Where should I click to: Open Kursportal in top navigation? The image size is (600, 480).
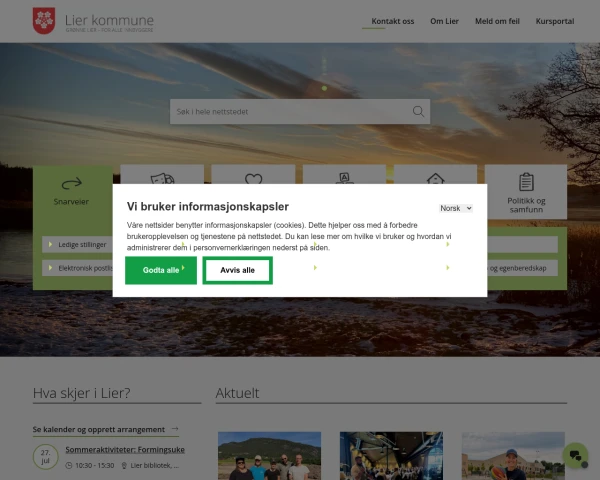click(x=555, y=21)
